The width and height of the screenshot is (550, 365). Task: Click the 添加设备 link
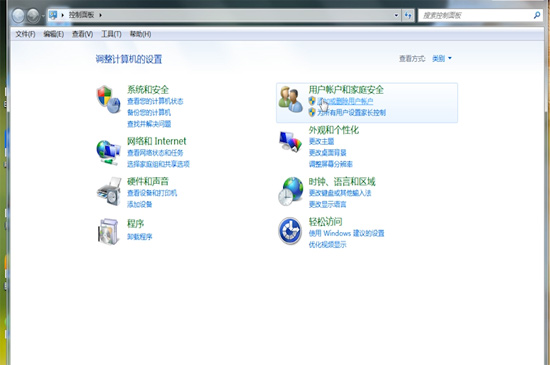(x=140, y=204)
